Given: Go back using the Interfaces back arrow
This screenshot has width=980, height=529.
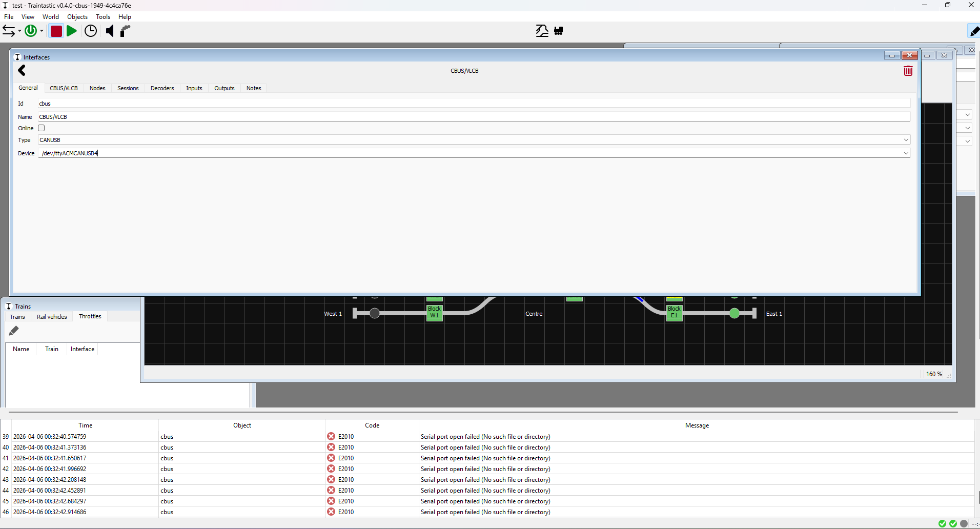Looking at the screenshot, I should (x=22, y=71).
